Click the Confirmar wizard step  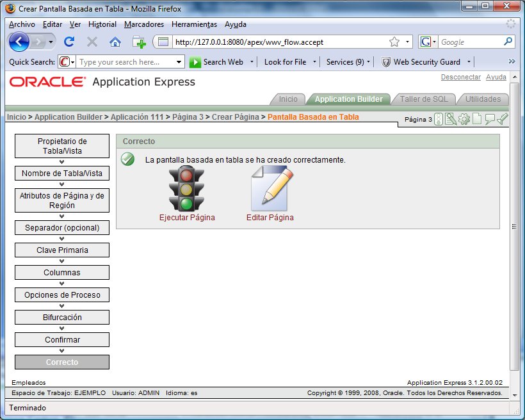[62, 339]
